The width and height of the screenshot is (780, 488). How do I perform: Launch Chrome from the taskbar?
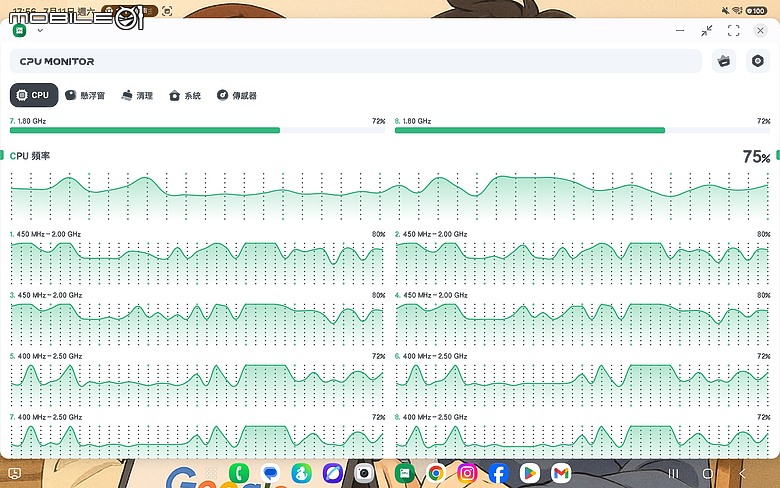tap(436, 473)
